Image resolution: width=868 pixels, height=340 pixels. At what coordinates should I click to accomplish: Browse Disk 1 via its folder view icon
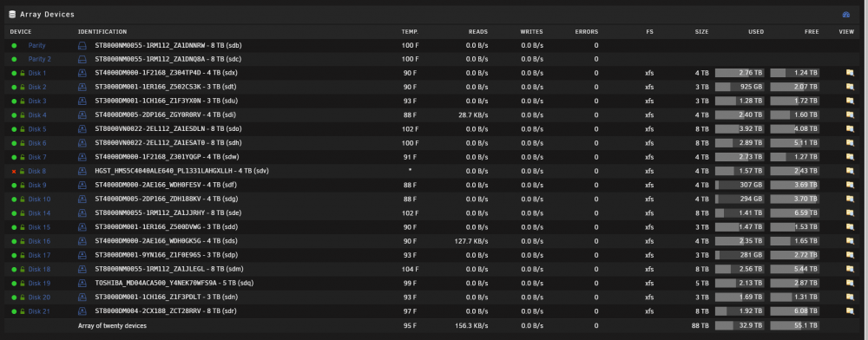coord(850,73)
